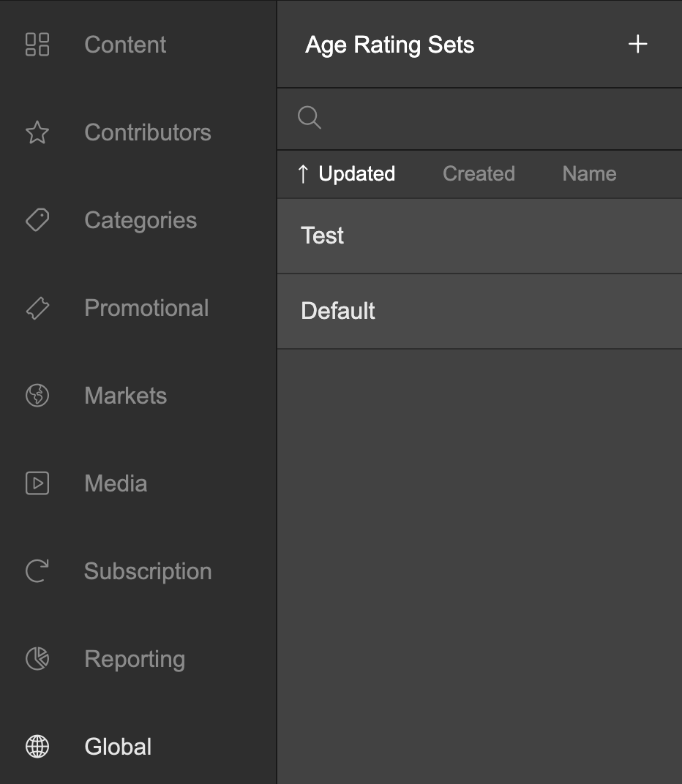
Task: Click the Reporting pie chart icon
Action: click(x=37, y=659)
